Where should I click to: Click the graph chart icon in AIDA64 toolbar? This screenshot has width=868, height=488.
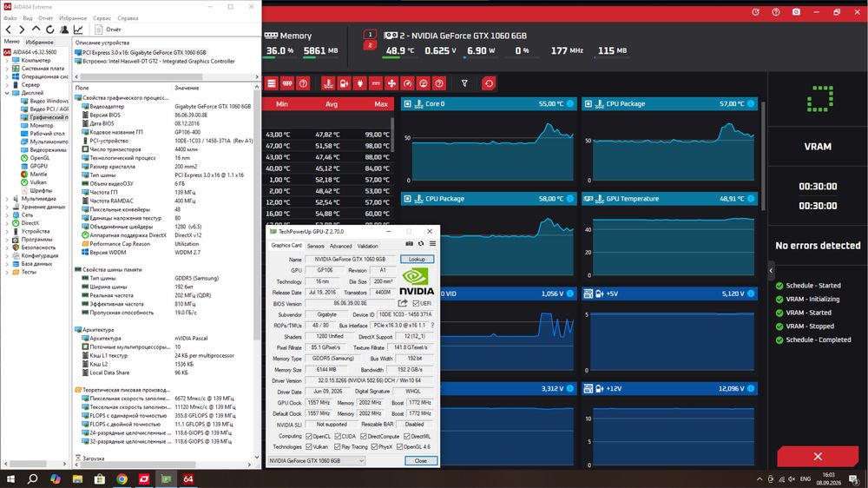(x=78, y=30)
